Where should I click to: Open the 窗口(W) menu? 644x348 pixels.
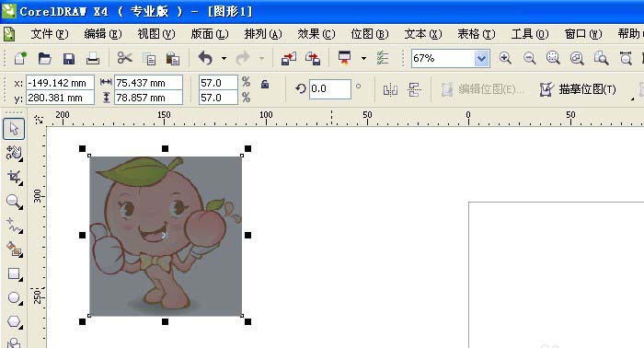pos(583,34)
